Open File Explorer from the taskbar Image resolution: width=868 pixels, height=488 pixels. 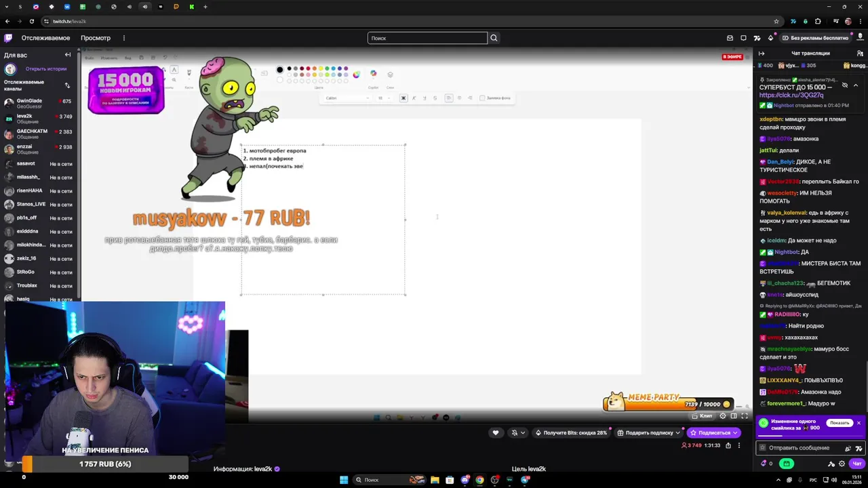coord(435,480)
